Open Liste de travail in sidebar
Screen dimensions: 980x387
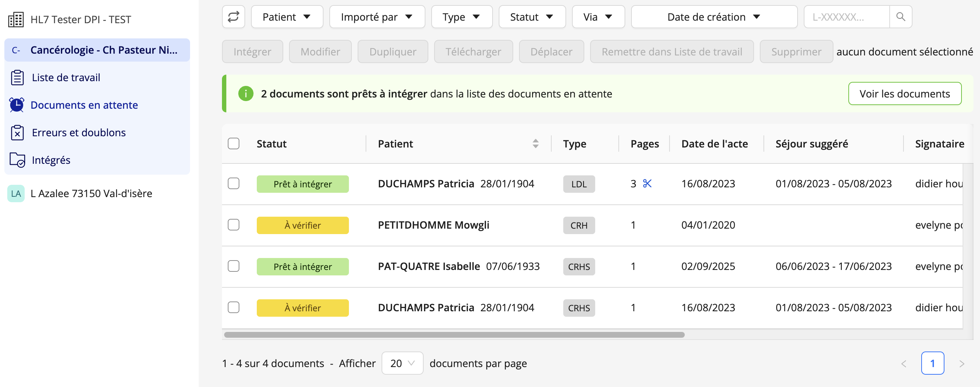(97, 78)
